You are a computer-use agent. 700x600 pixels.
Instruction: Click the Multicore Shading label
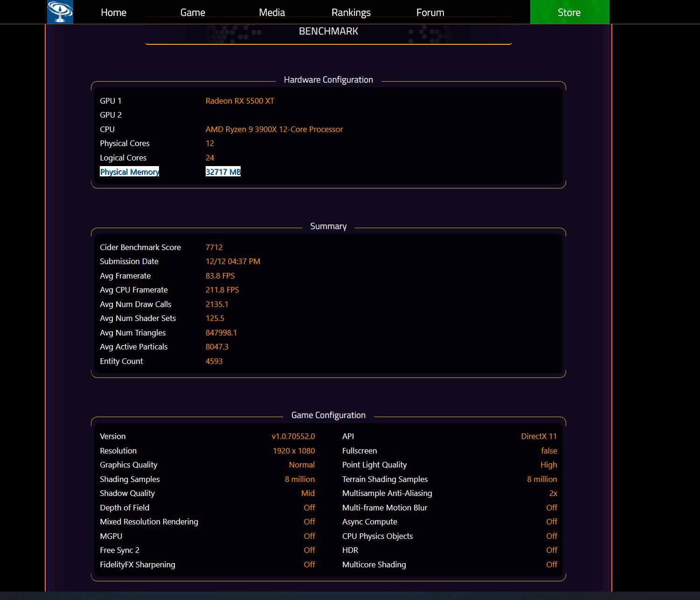(x=374, y=565)
